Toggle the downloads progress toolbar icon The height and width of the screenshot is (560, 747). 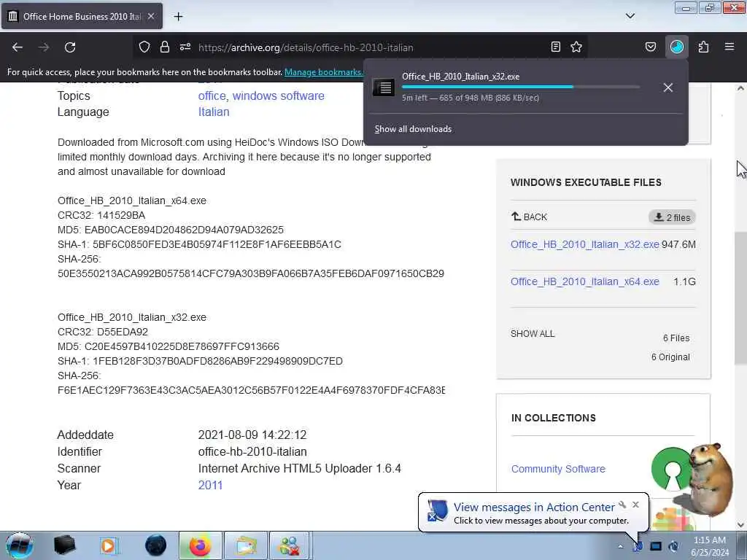click(x=676, y=47)
